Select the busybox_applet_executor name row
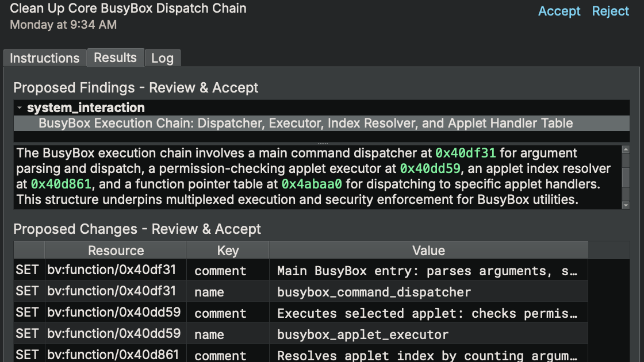This screenshot has height=362, width=644. tap(362, 334)
